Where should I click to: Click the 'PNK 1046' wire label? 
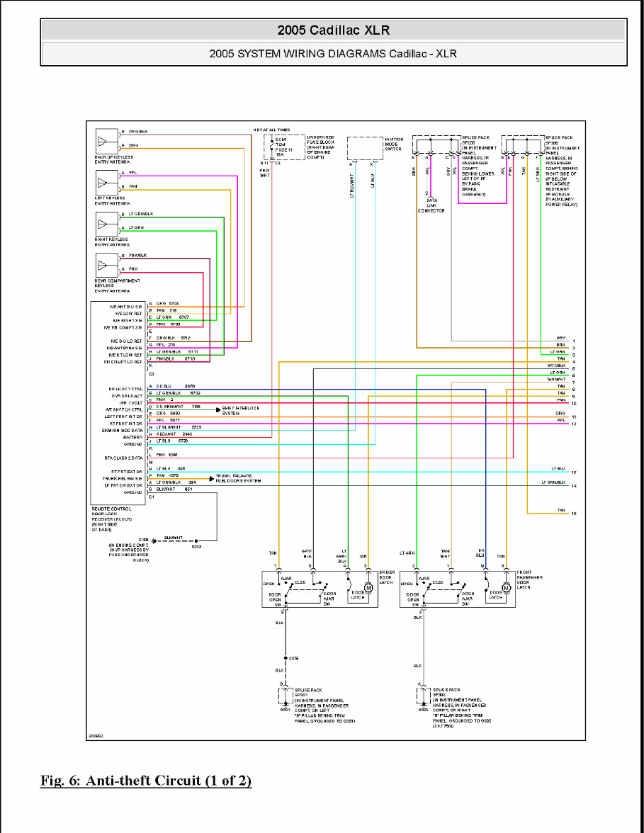(166, 455)
